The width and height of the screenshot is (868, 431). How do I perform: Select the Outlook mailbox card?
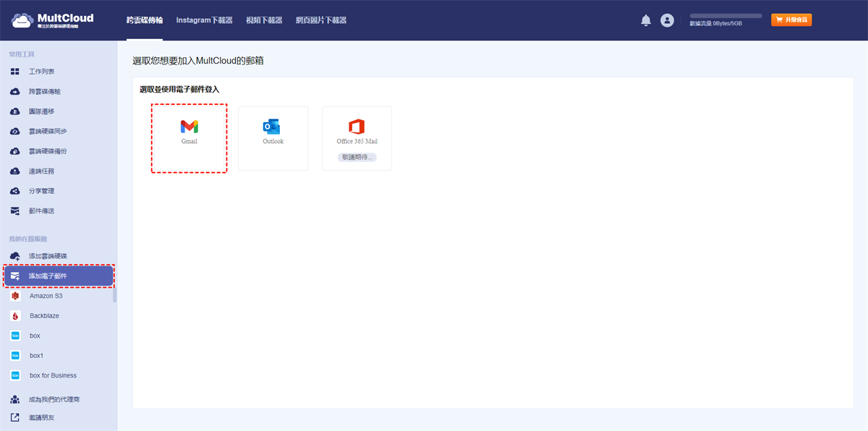click(x=273, y=138)
